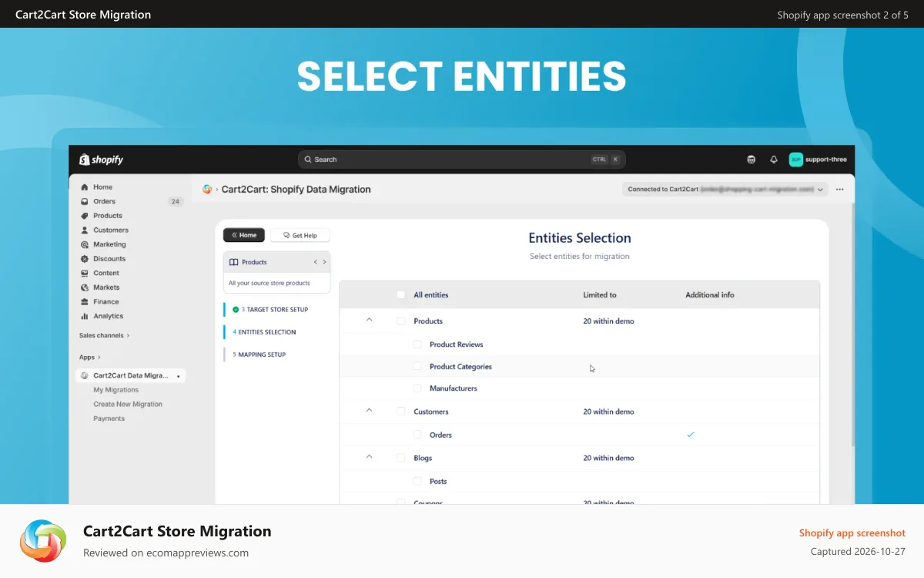Open Finance in the sidebar
This screenshot has height=578, width=924.
click(106, 301)
